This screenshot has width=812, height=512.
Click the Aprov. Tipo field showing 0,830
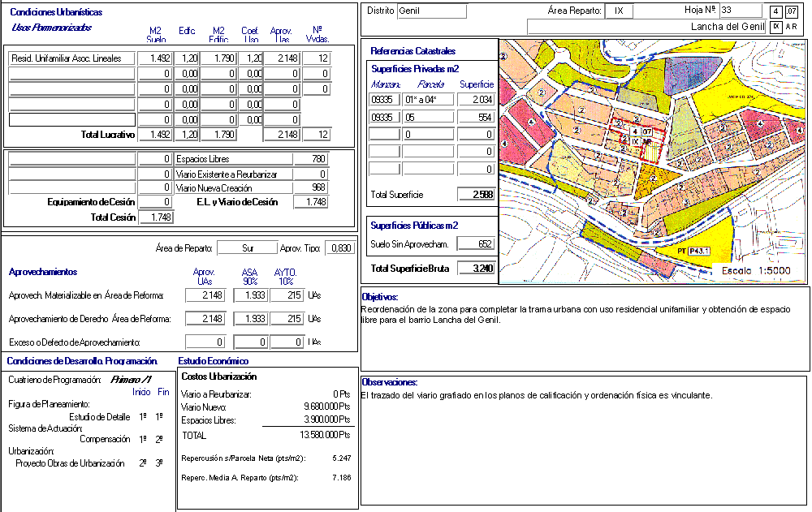coord(339,248)
